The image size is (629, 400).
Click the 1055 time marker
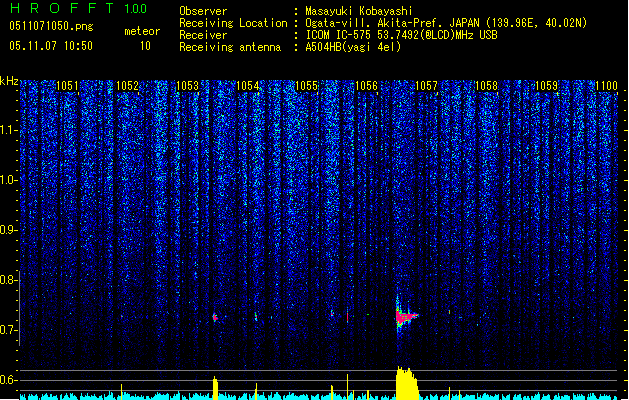click(x=306, y=85)
